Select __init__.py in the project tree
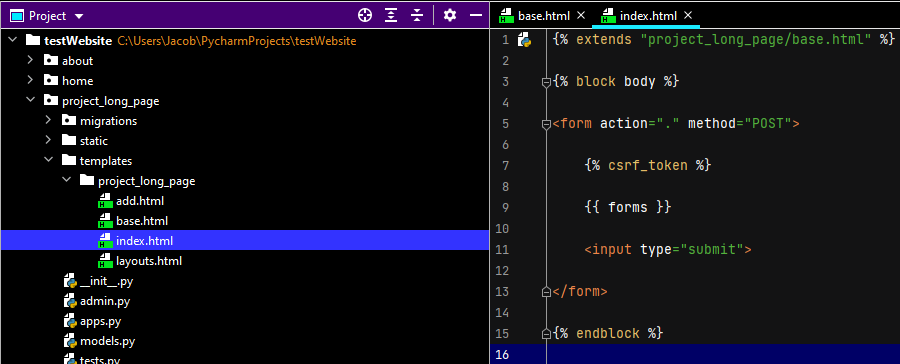 click(107, 281)
